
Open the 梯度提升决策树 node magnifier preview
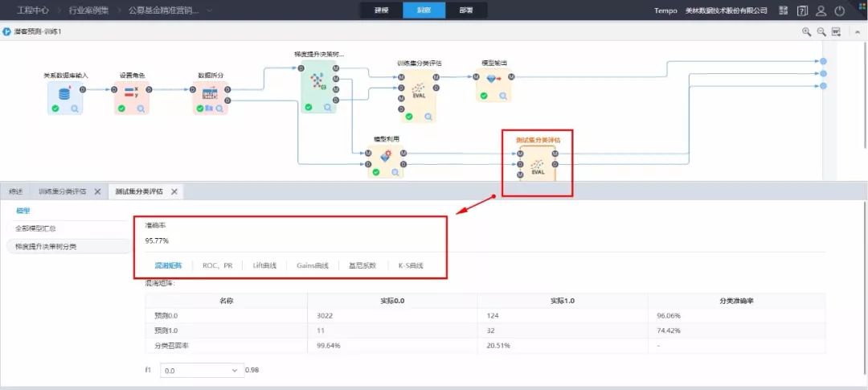coord(328,108)
